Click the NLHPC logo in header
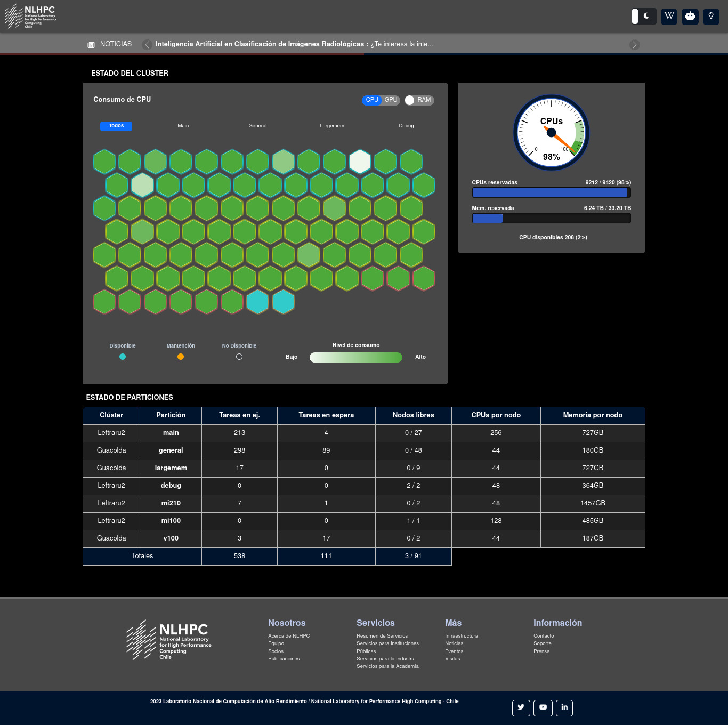Screen dimensions: 728x725 [30, 16]
